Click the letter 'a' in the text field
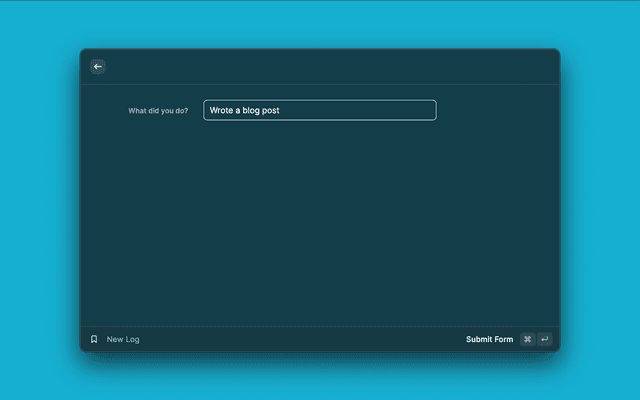This screenshot has width=640, height=400. [x=239, y=110]
